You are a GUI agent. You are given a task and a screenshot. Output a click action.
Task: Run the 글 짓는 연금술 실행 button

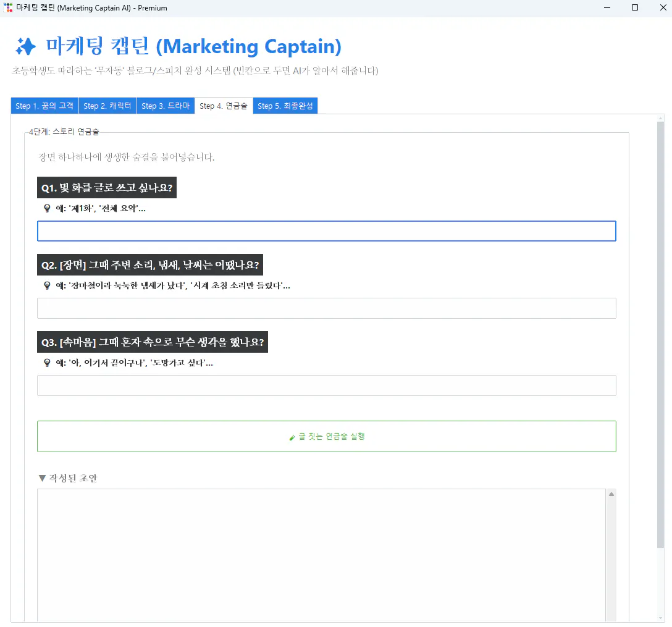click(326, 436)
